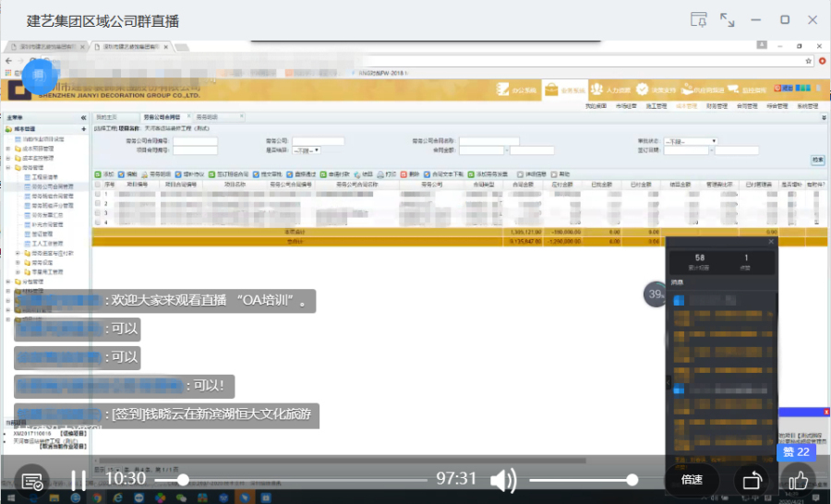Click the 检索 search button

click(817, 160)
